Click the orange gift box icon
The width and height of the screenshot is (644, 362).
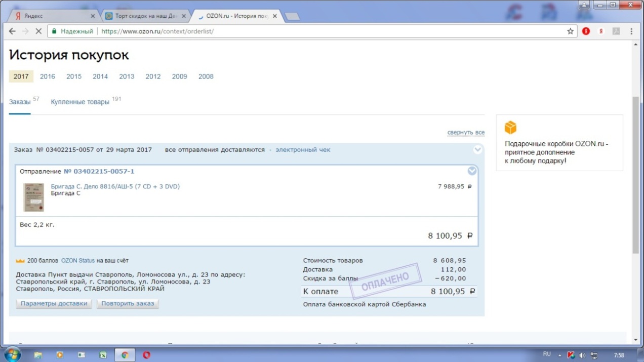pyautogui.click(x=510, y=127)
